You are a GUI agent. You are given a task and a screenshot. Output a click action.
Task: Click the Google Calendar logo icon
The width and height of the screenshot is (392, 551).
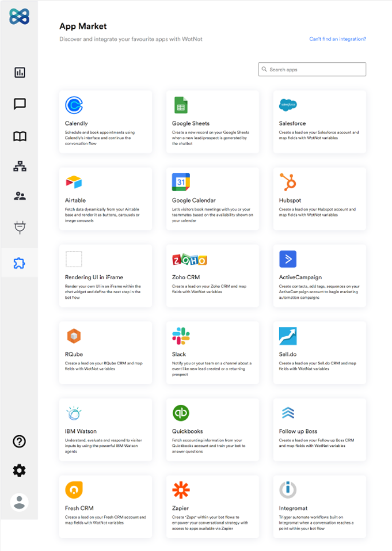click(x=181, y=182)
